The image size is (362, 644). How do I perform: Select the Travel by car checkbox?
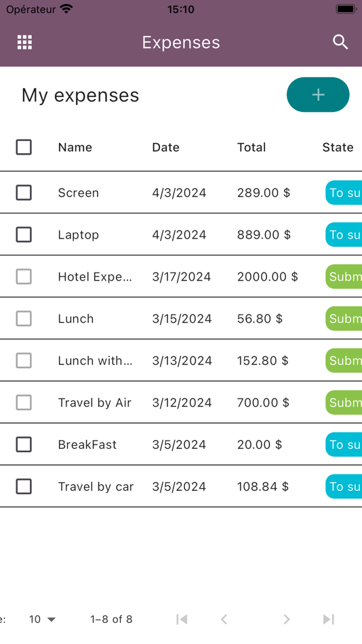[x=24, y=486]
